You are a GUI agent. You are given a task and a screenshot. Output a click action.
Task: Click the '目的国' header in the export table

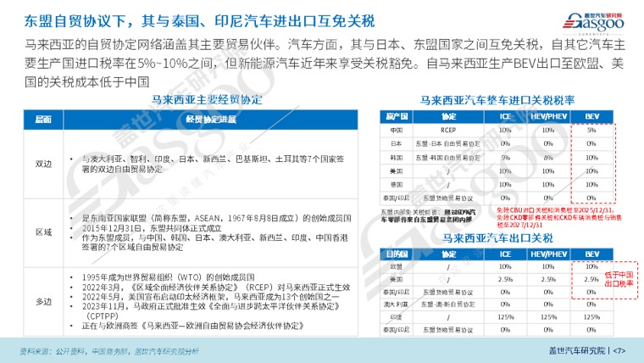pyautogui.click(x=397, y=254)
